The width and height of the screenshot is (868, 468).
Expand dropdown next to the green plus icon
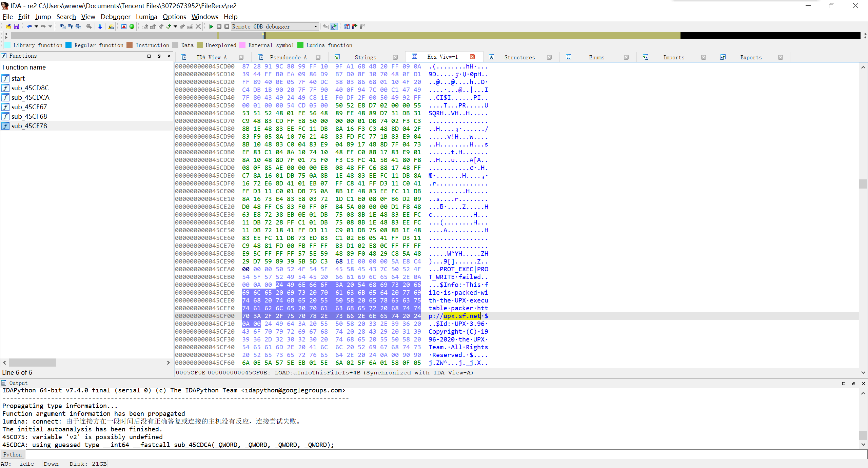pos(175,26)
